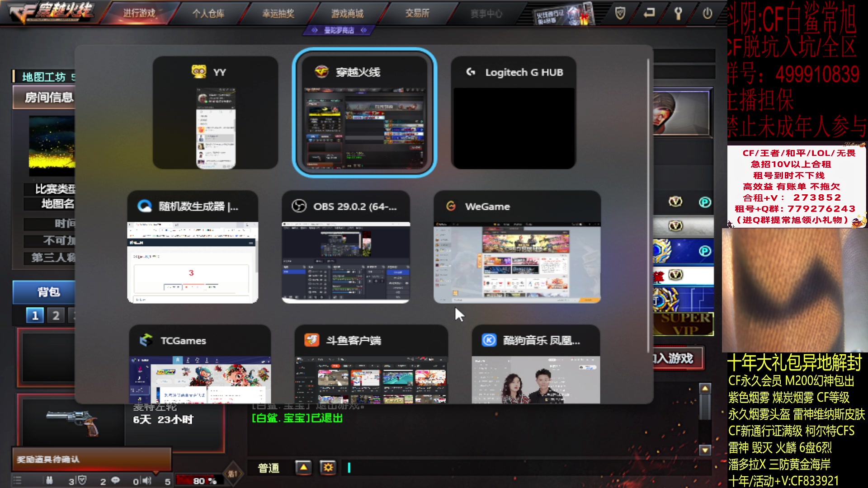This screenshot has height=488, width=868.
Task: Click chat scrollbar up arrow
Action: tap(705, 388)
